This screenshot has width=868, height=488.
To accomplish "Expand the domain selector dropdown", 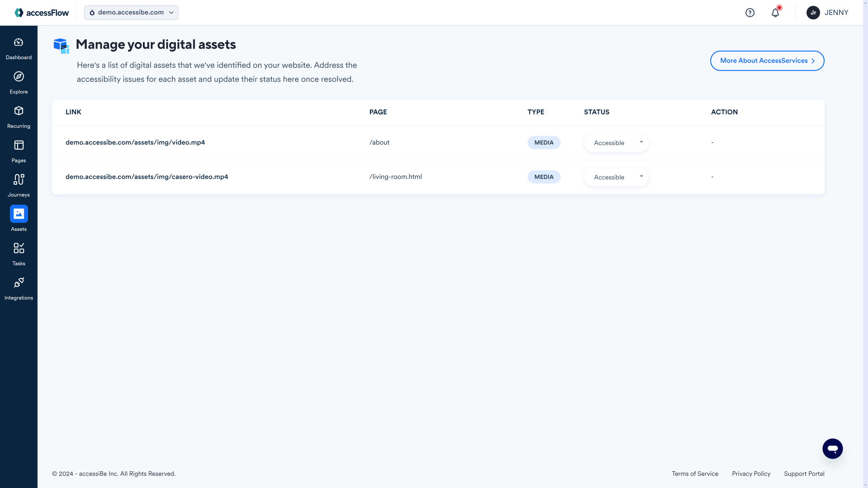I will click(131, 13).
